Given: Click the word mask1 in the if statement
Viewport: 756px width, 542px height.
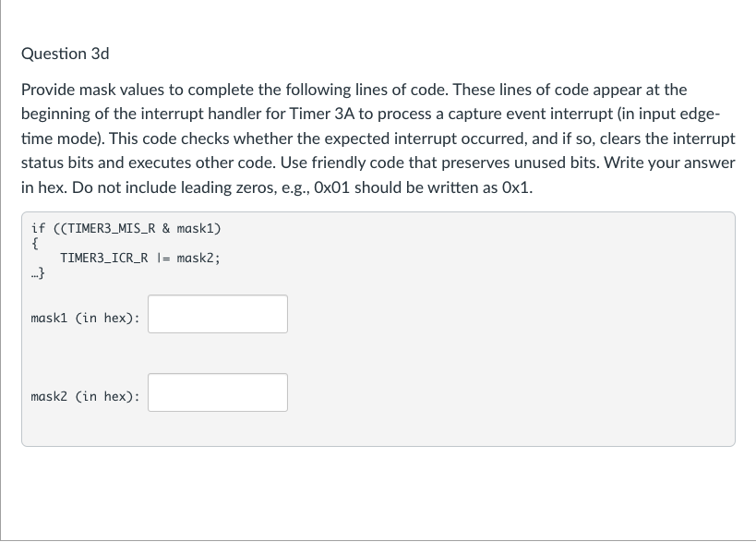Looking at the screenshot, I should point(196,229).
